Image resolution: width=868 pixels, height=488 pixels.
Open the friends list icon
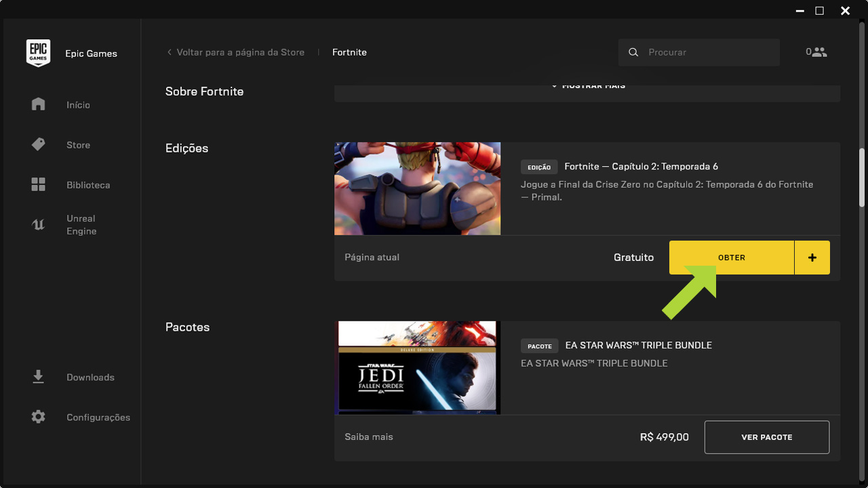pos(819,52)
